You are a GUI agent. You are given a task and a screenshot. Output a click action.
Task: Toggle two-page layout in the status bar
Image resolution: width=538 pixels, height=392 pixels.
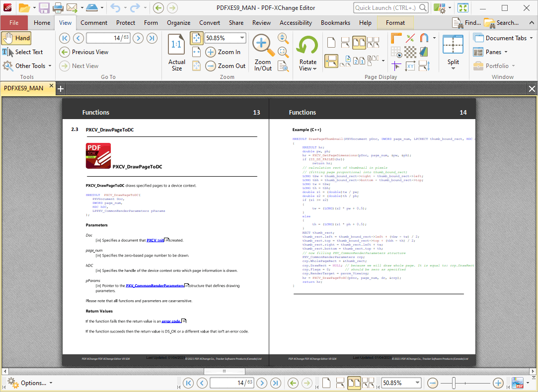(x=354, y=383)
